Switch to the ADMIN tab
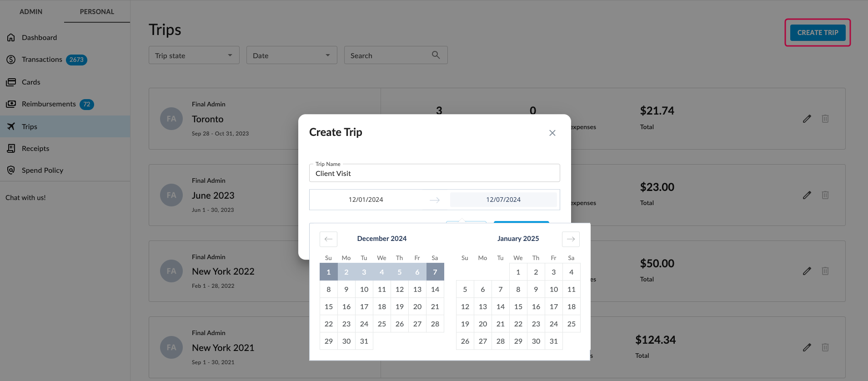 tap(31, 11)
